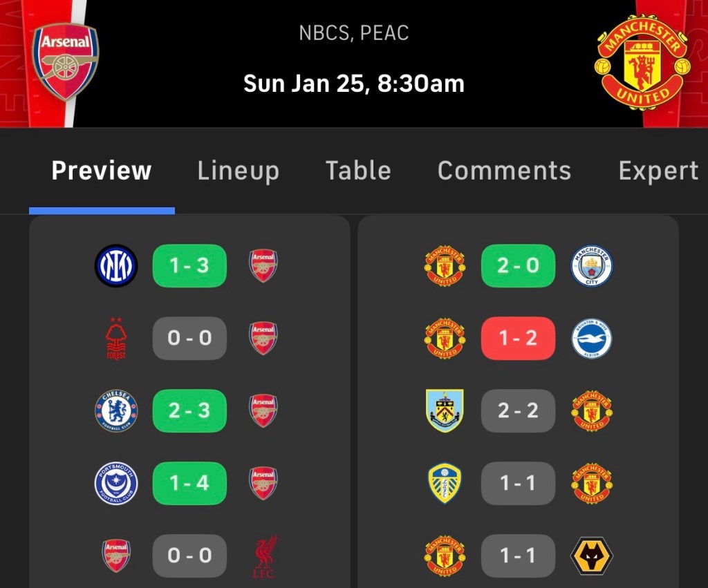
Task: Open the Brighton & Hove Albion badge
Action: 592,339
